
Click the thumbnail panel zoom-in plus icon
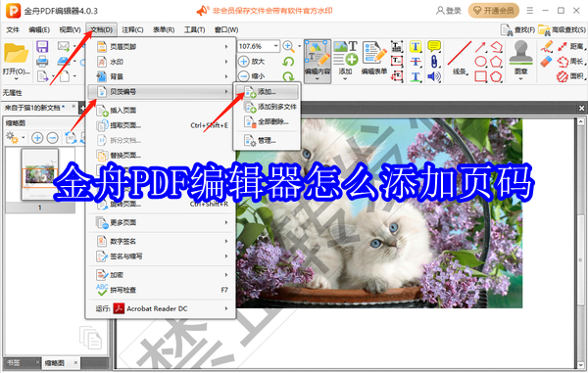coord(37,138)
